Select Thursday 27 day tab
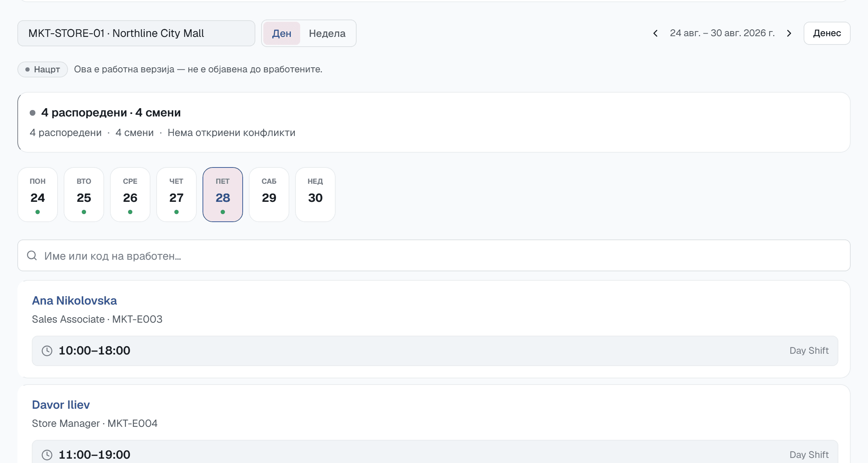 [176, 195]
